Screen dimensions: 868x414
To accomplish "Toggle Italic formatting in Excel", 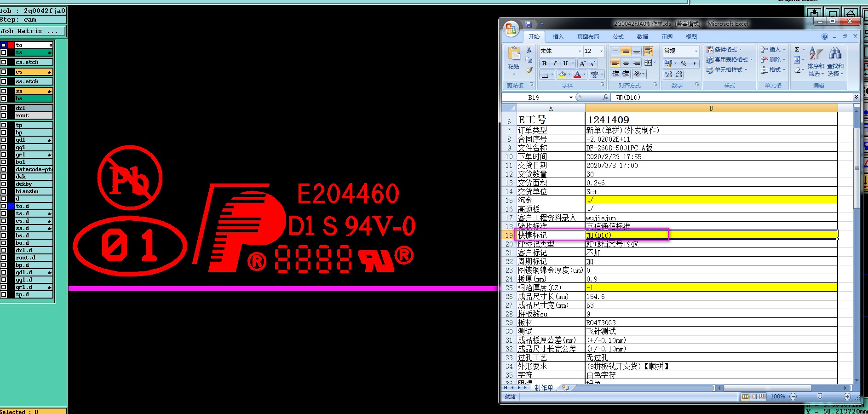I will tap(555, 63).
